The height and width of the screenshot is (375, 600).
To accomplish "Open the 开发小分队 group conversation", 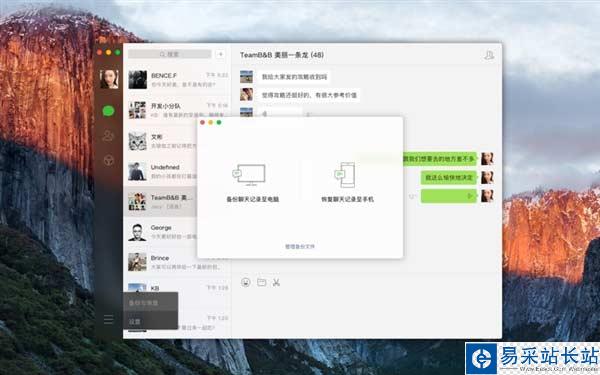I will [177, 110].
